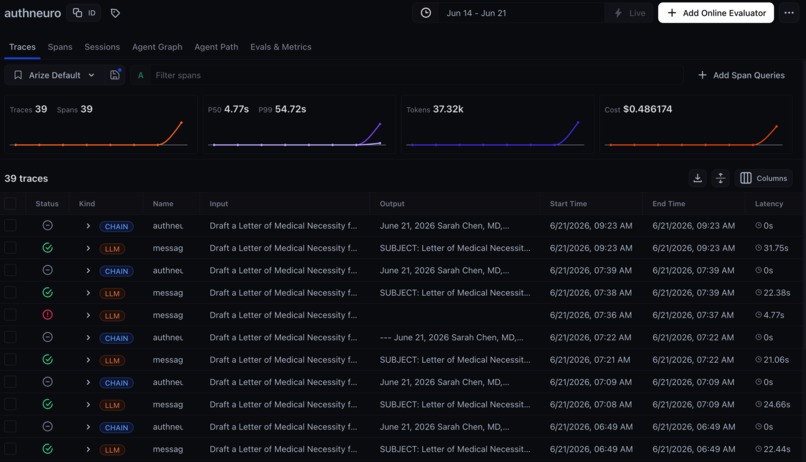Viewport: 806px width, 462px height.
Task: Open the Evals & Metrics tab
Action: 281,47
